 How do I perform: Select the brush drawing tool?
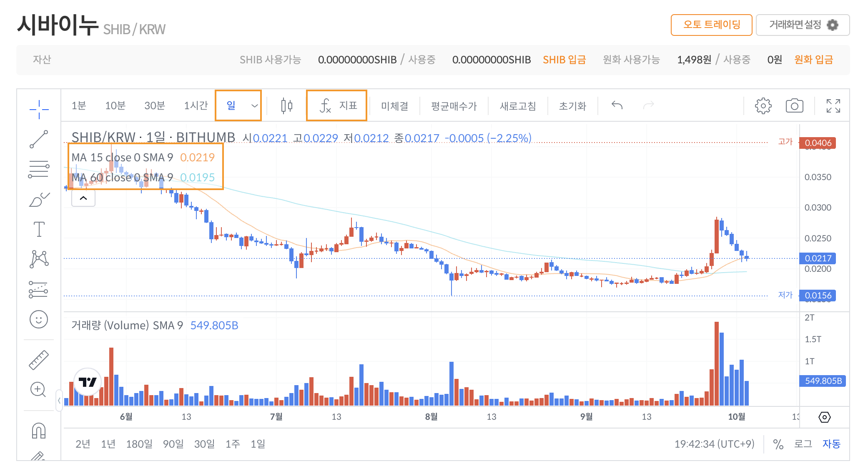click(x=39, y=200)
